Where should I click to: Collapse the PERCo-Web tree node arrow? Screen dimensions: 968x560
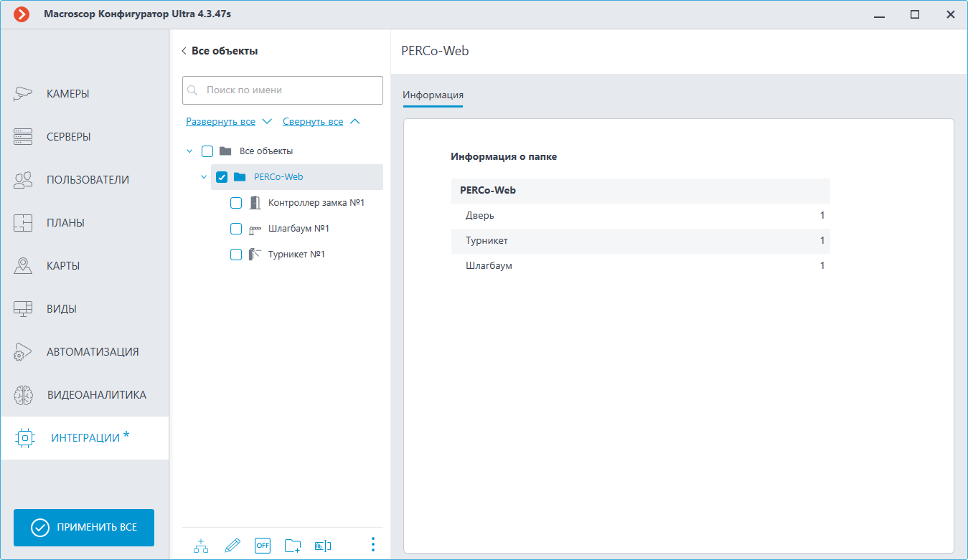pos(204,177)
